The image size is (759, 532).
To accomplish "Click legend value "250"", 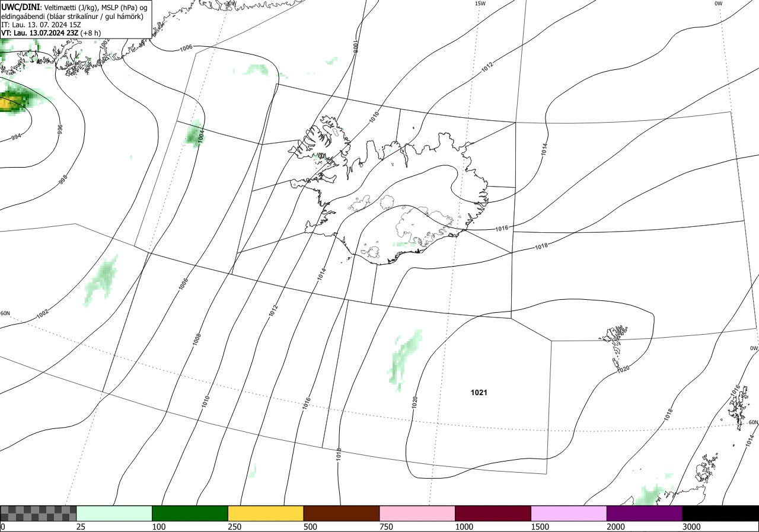I will pyautogui.click(x=234, y=527).
